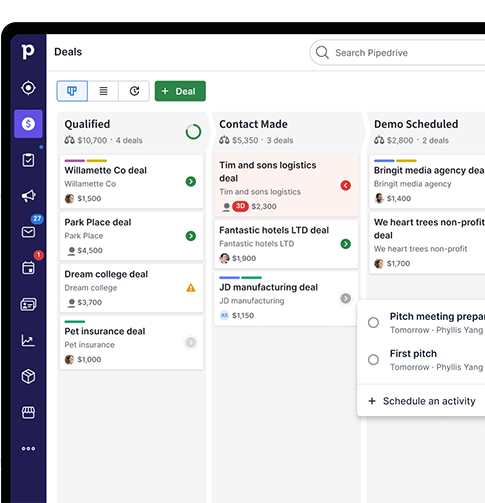Select the Deals dollar icon in sidebar
Image resolution: width=485 pixels, height=503 pixels.
point(28,124)
